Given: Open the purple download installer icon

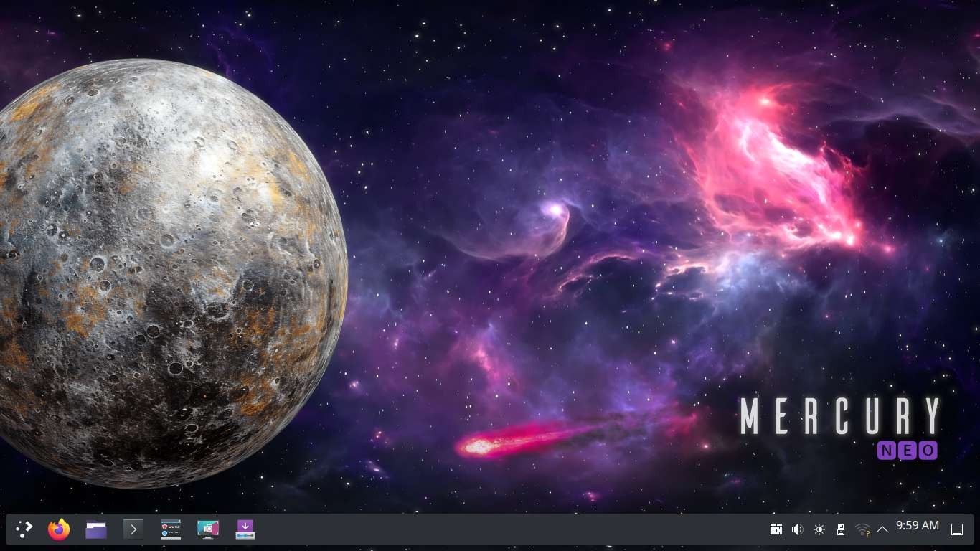Looking at the screenshot, I should click(245, 529).
